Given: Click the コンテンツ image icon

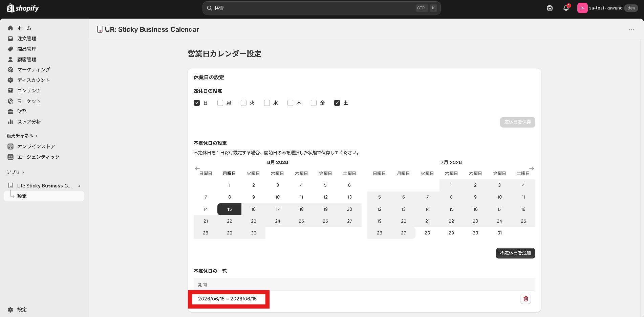Looking at the screenshot, I should click(x=10, y=91).
